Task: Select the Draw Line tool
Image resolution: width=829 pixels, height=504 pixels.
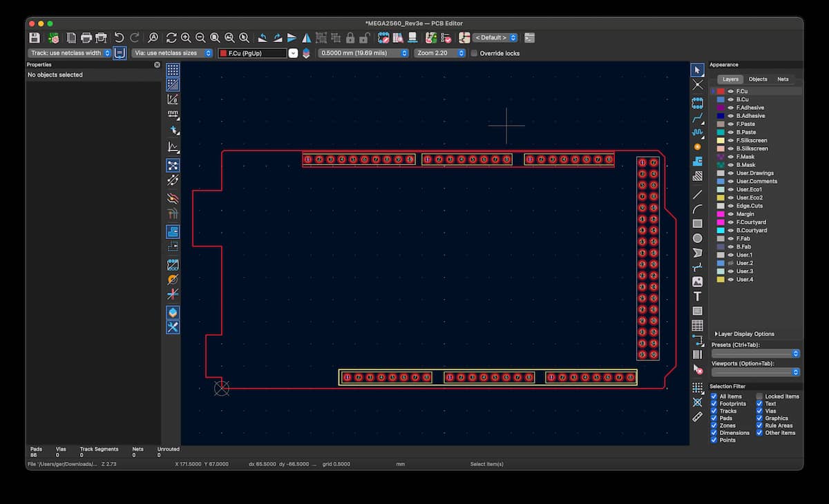Action: point(698,194)
